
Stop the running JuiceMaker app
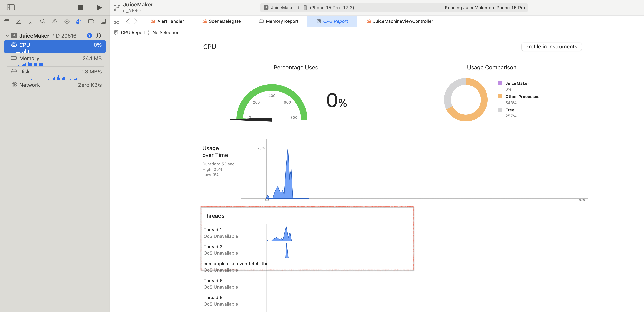(x=80, y=7)
